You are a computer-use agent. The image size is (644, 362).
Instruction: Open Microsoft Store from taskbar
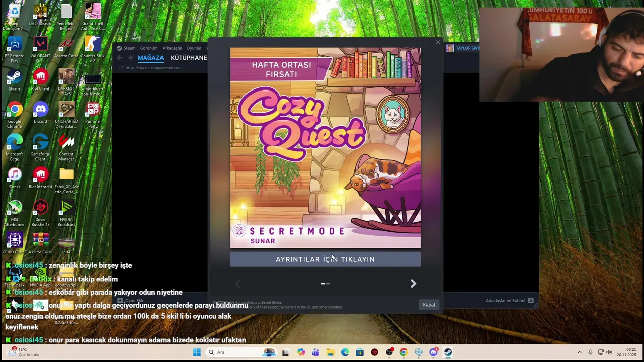coord(360,352)
